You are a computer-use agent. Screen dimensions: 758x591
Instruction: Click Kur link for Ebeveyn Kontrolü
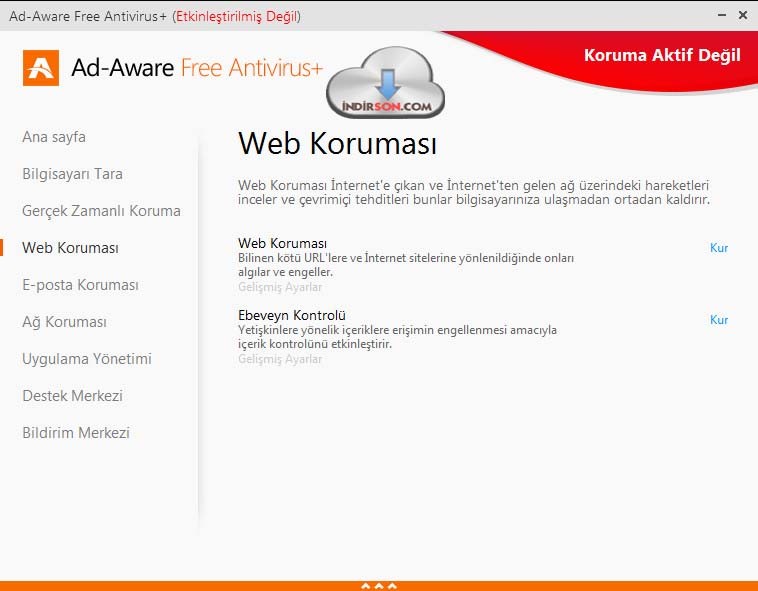[x=719, y=320]
